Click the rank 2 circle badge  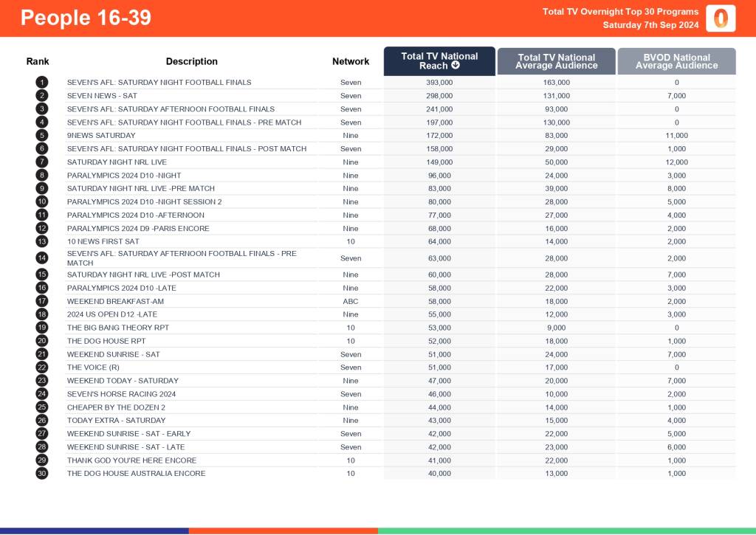click(42, 95)
